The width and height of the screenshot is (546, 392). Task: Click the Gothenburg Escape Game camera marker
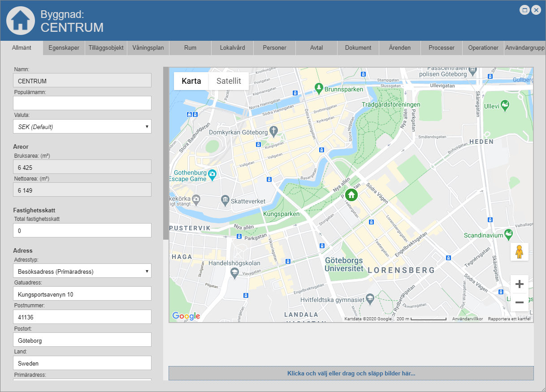[x=212, y=173]
